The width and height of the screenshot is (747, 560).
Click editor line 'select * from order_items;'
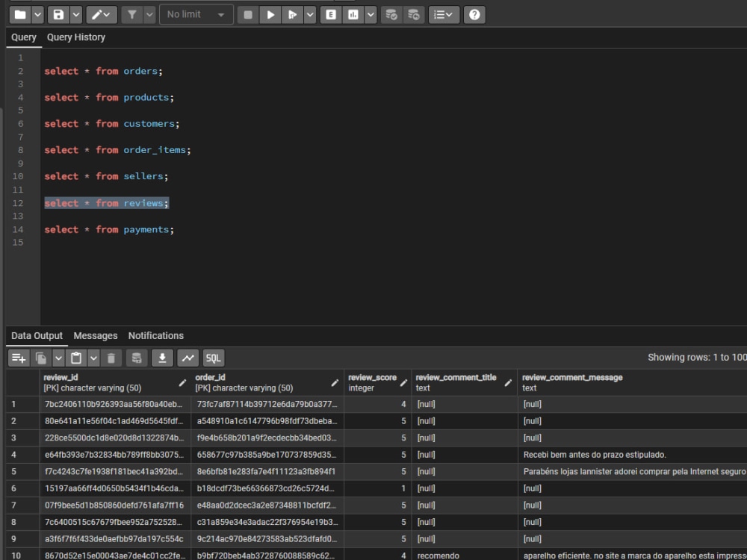(x=118, y=150)
